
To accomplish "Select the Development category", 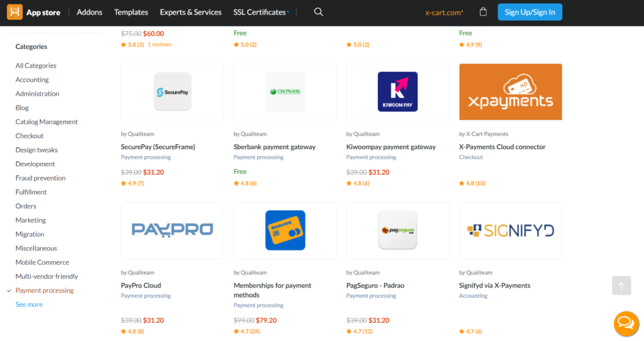I will point(35,164).
